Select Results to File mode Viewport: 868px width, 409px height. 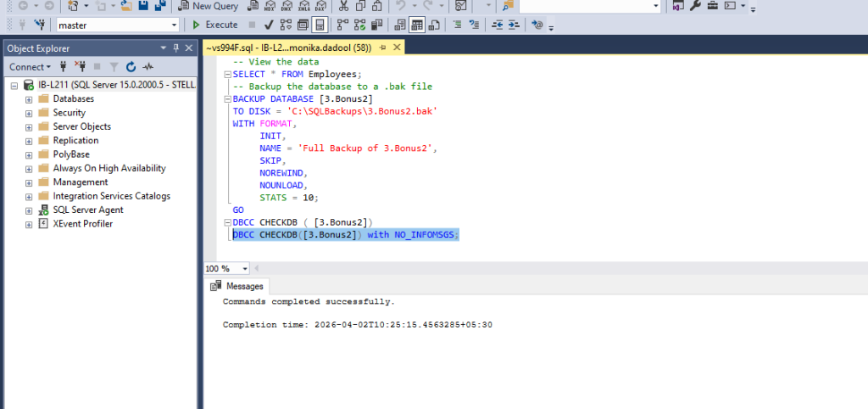click(435, 25)
